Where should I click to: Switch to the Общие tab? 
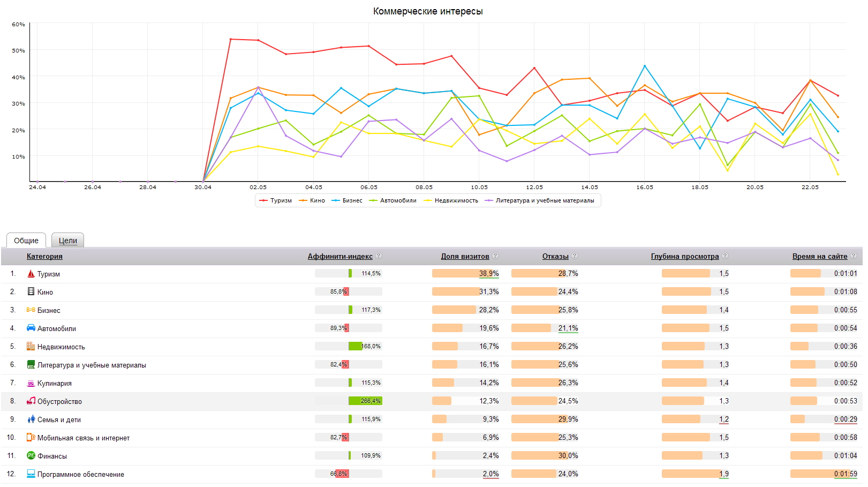tap(26, 241)
